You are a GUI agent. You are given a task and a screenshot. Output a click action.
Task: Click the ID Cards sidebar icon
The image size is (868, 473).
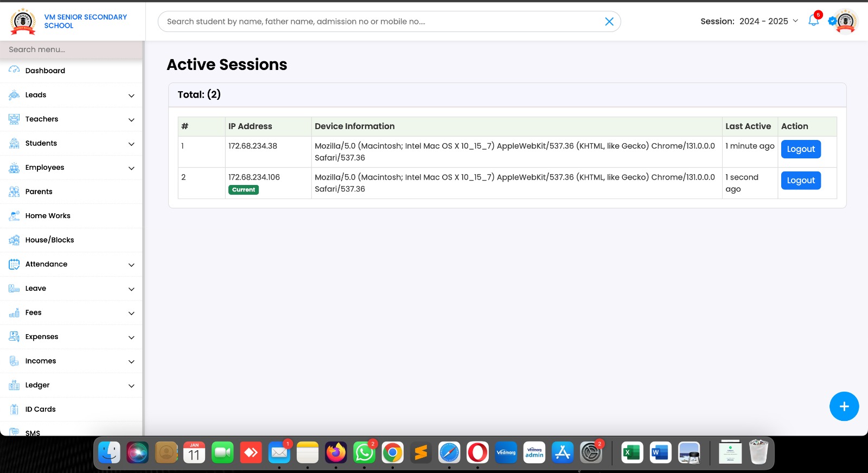click(x=14, y=409)
